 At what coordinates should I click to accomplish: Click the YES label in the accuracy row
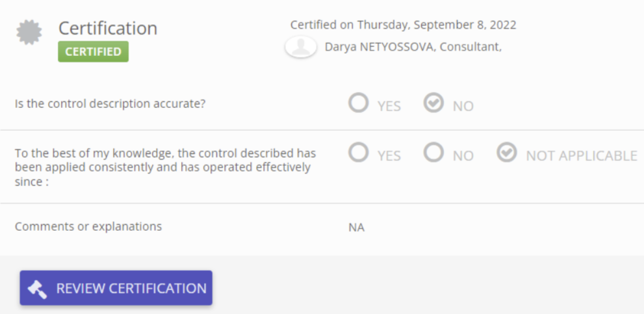click(x=389, y=106)
